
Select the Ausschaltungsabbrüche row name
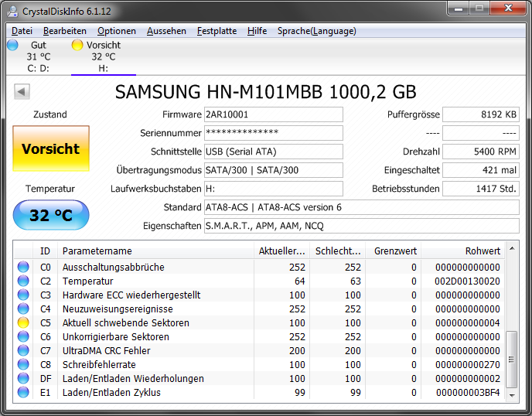[114, 267]
